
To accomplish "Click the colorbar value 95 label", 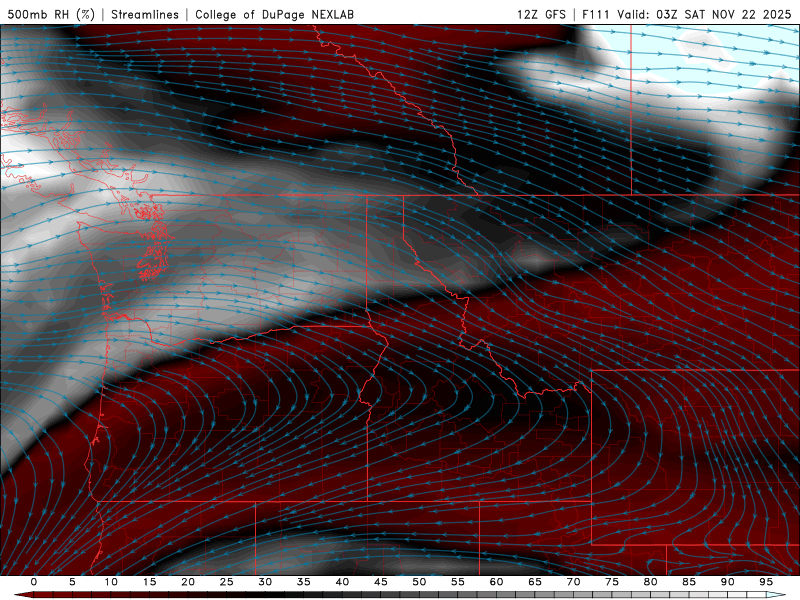I will pyautogui.click(x=766, y=582).
